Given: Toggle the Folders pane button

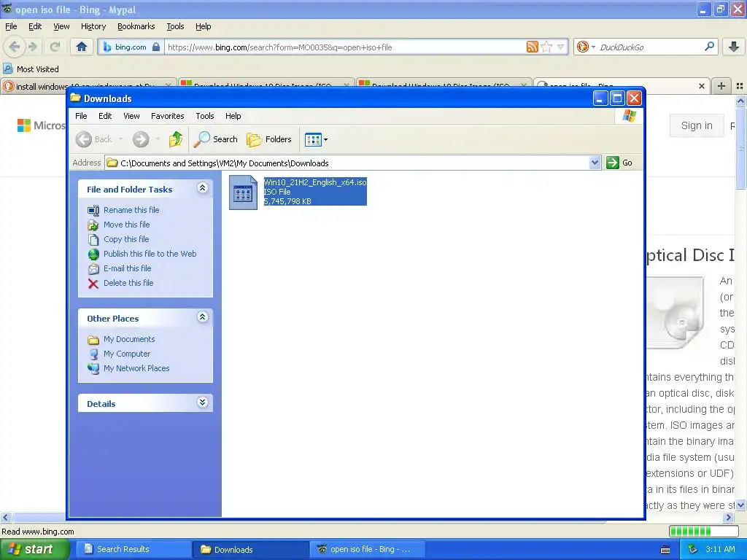Looking at the screenshot, I should [x=268, y=139].
